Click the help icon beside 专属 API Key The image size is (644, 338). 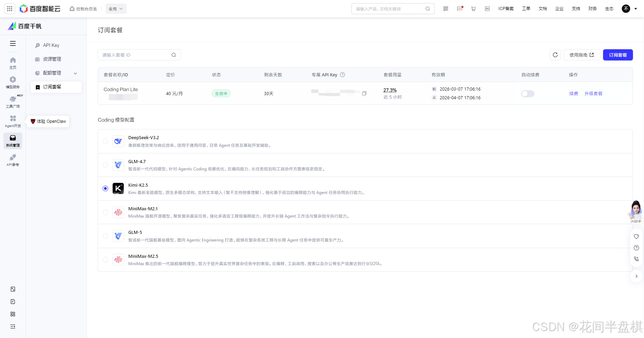[342, 75]
